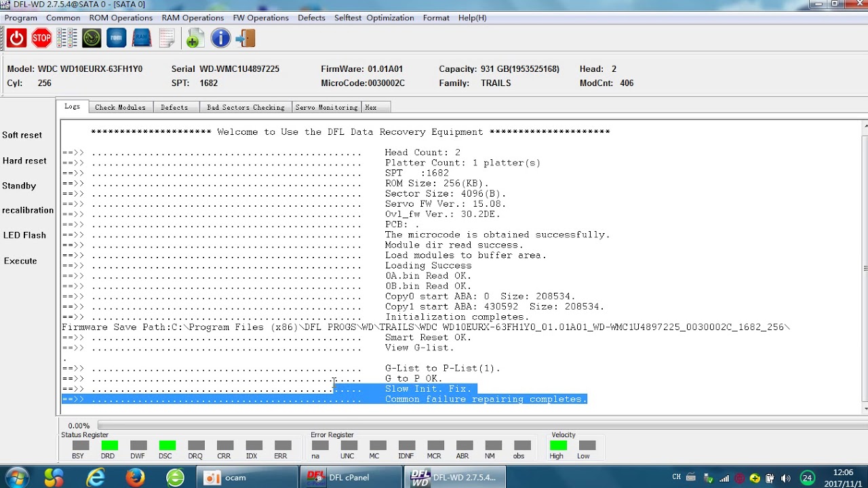Click the blue information icon
868x488 pixels.
pos(220,39)
